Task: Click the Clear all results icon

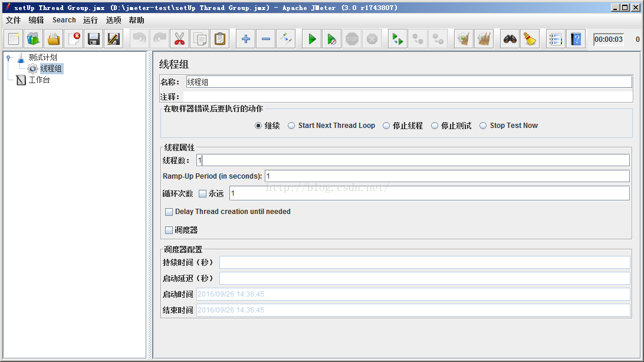Action: 484,39
